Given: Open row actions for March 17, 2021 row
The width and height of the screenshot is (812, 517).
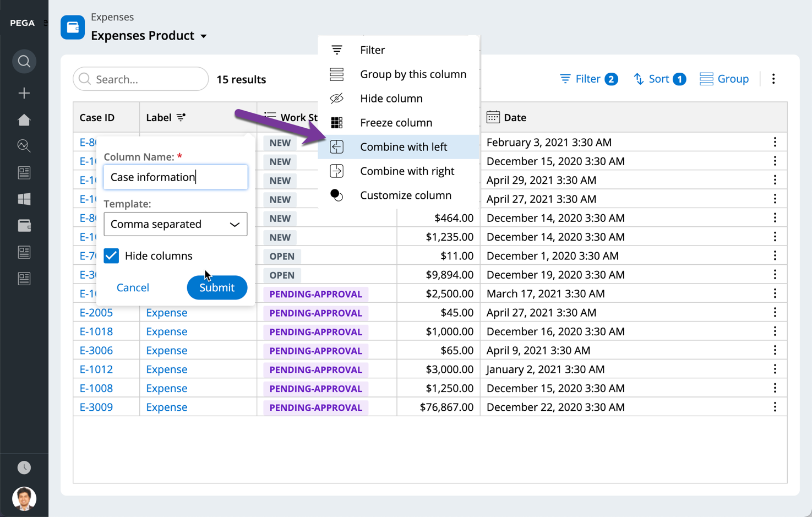Looking at the screenshot, I should pos(775,293).
